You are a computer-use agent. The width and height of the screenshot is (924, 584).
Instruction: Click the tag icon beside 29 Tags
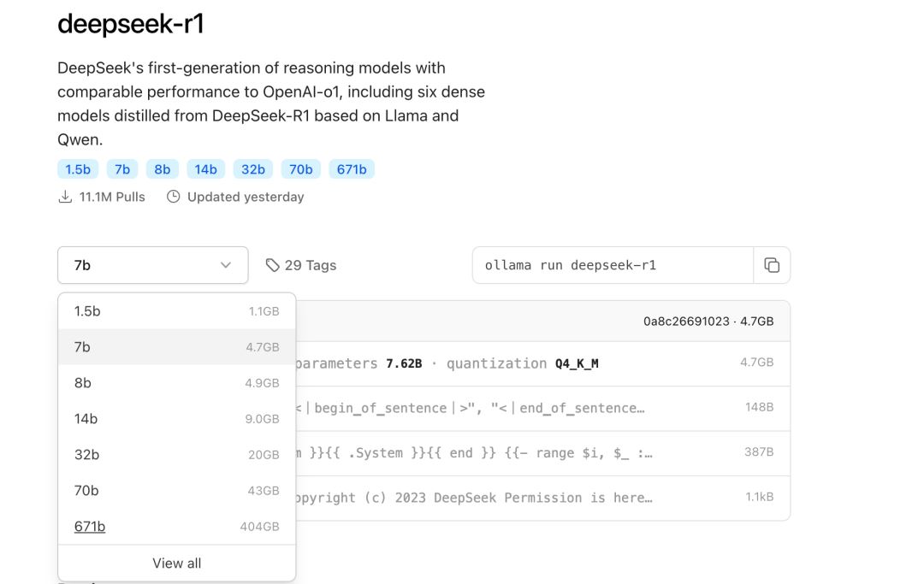point(273,265)
